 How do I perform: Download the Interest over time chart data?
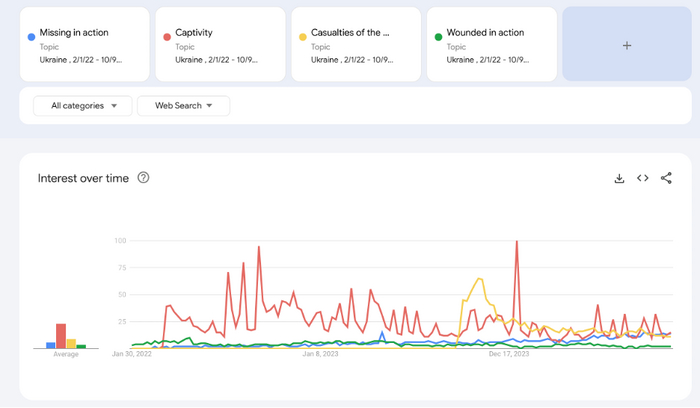[619, 178]
